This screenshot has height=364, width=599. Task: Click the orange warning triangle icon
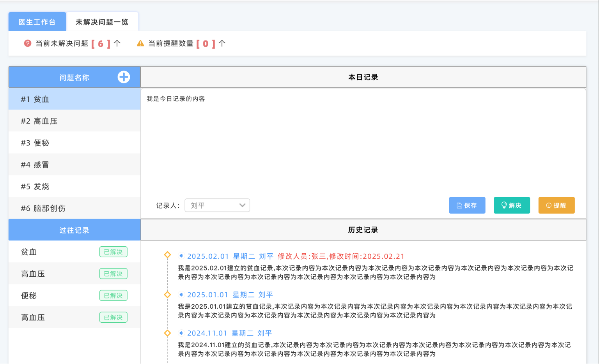(x=140, y=43)
